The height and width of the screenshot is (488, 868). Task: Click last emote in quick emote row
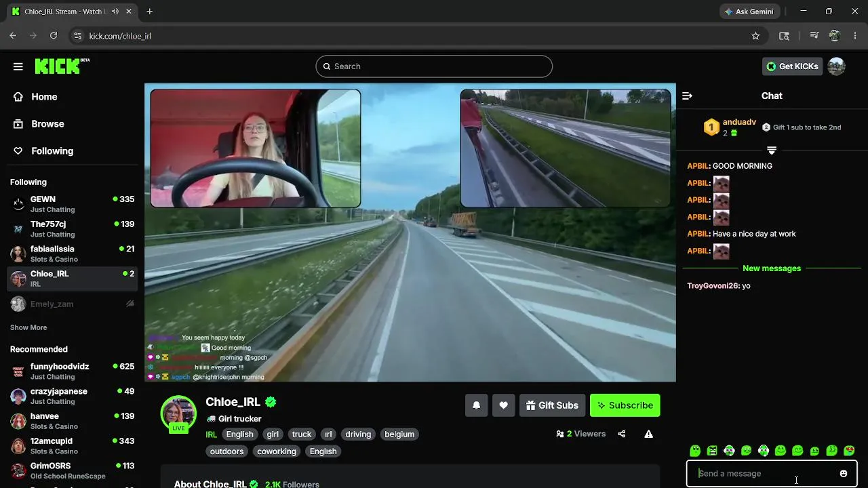849,451
